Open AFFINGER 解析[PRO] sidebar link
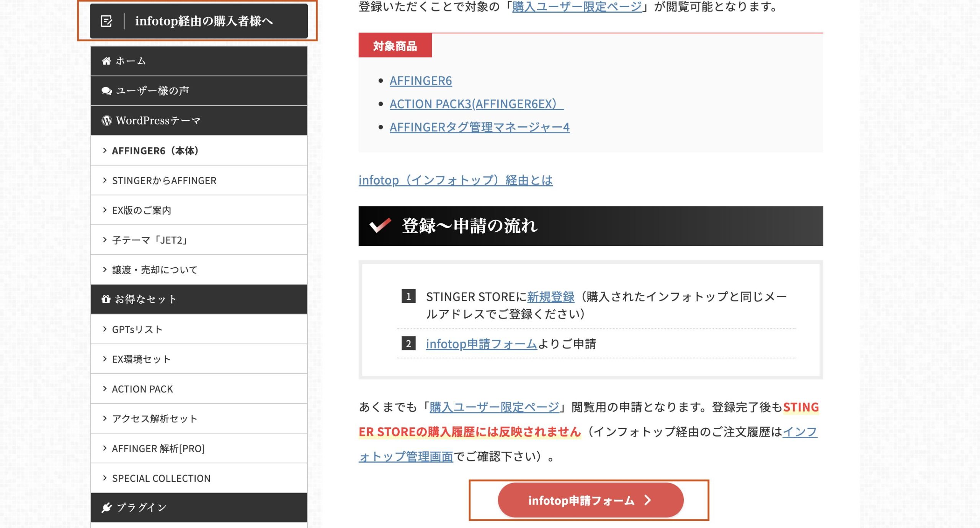980x528 pixels. (199, 448)
